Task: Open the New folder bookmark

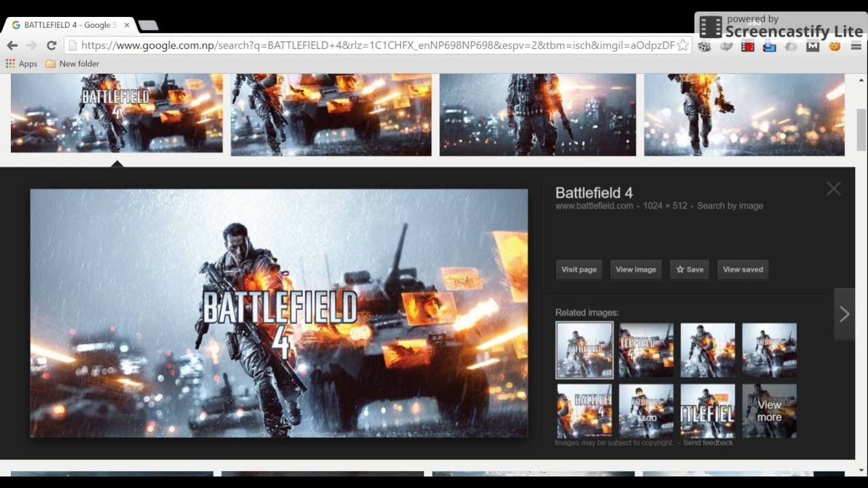Action: tap(73, 64)
